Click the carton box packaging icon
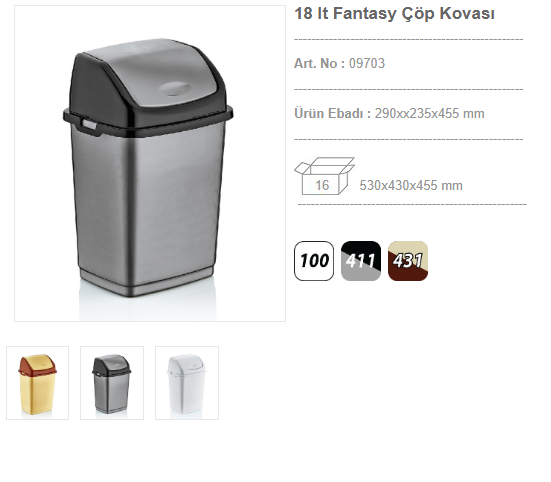551x482 pixels. [x=324, y=176]
